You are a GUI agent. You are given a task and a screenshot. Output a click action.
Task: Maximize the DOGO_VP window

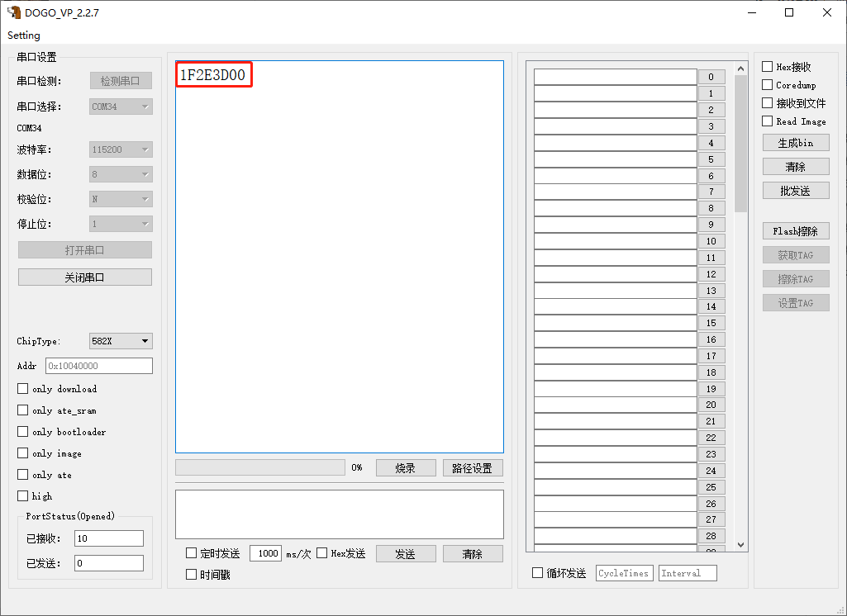(x=789, y=12)
